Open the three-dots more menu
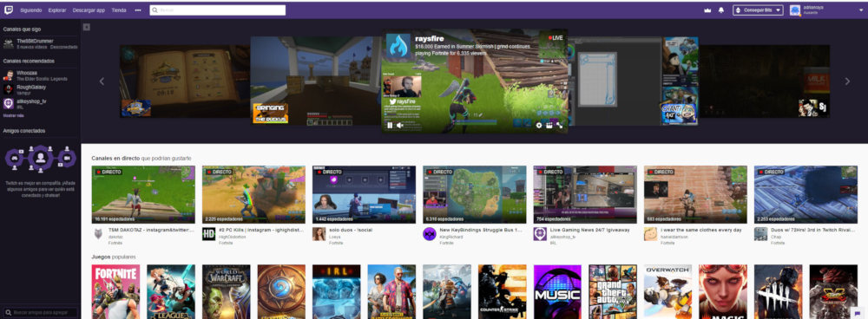The height and width of the screenshot is (319, 868). (138, 10)
